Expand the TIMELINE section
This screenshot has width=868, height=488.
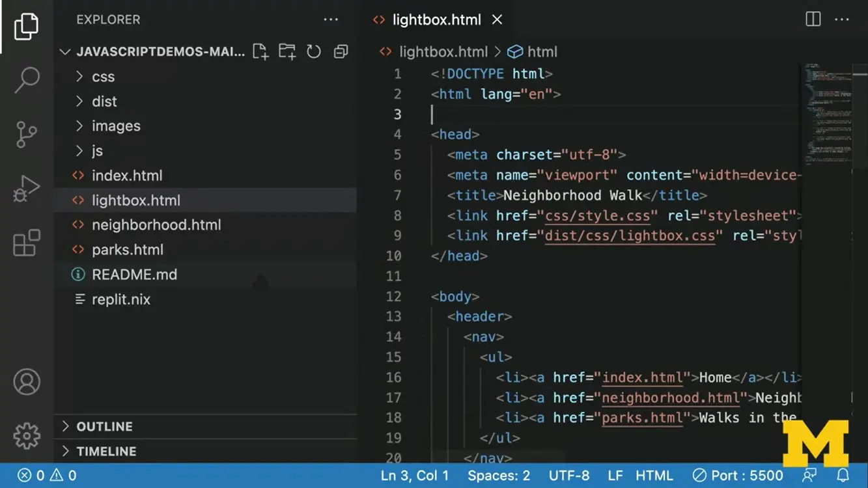click(x=205, y=452)
